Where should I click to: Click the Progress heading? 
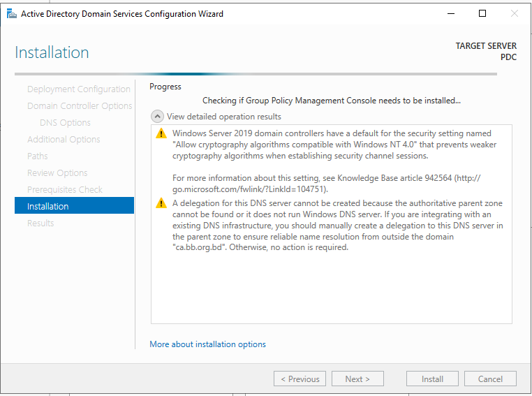165,87
